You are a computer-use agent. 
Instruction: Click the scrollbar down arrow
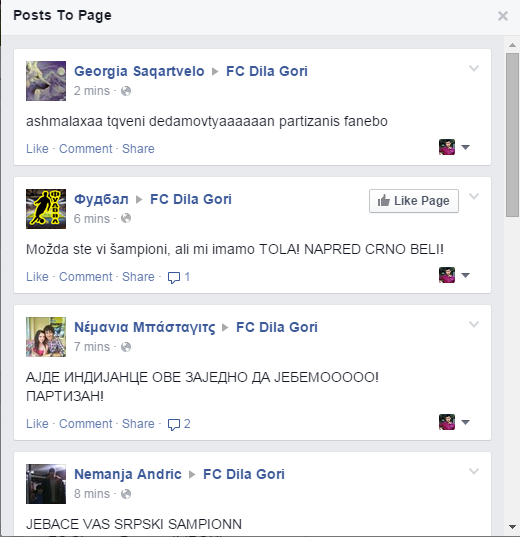(x=512, y=527)
